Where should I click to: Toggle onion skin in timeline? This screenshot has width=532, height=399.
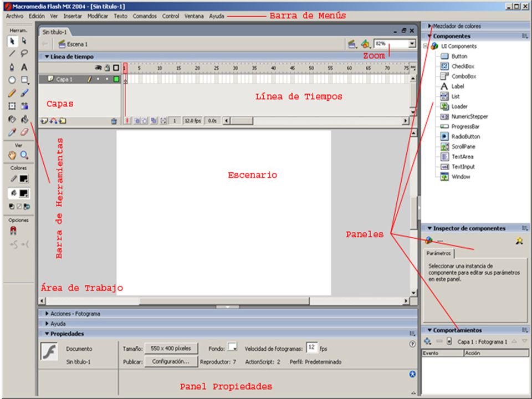click(137, 121)
